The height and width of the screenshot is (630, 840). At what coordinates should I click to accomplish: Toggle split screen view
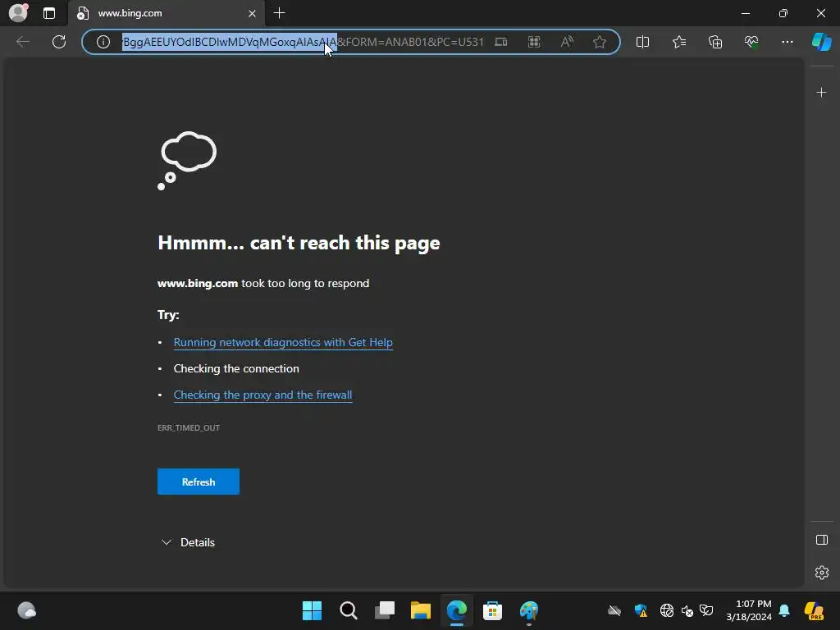tap(642, 42)
